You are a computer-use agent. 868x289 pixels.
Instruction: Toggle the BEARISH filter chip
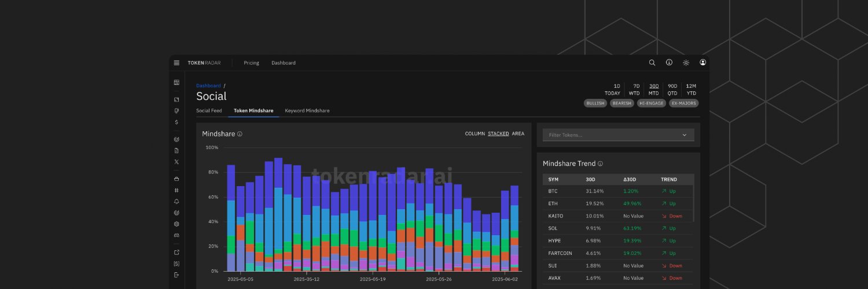622,103
